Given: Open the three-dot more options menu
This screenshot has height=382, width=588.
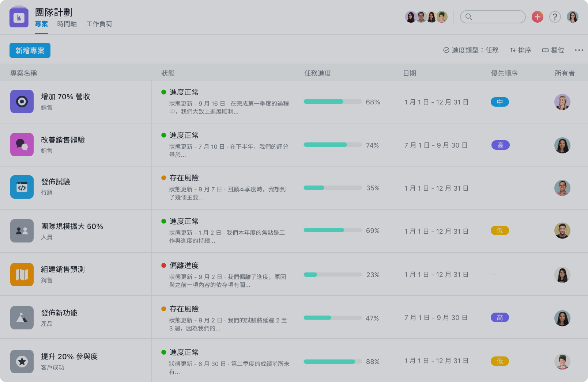Looking at the screenshot, I should [x=579, y=50].
